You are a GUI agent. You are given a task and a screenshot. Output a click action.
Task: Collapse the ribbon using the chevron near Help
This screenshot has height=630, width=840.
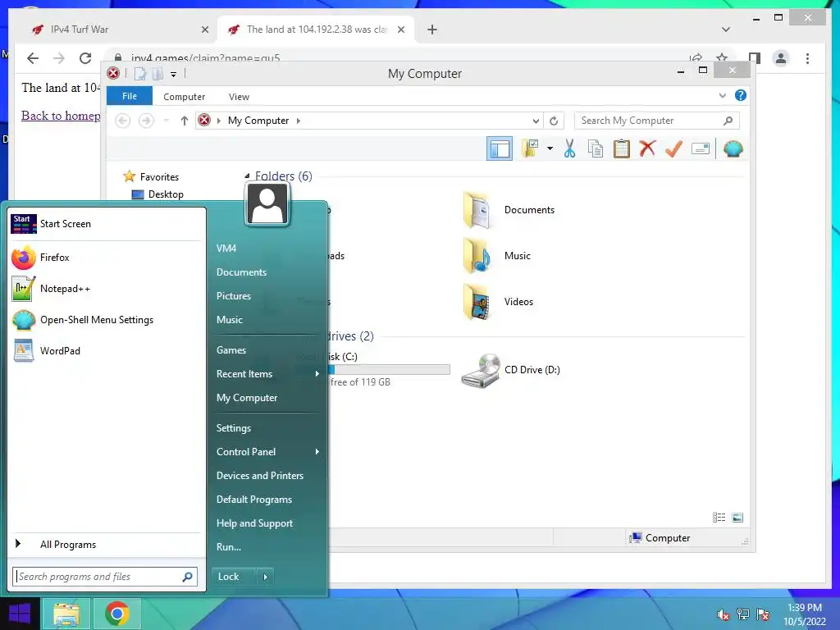point(722,95)
